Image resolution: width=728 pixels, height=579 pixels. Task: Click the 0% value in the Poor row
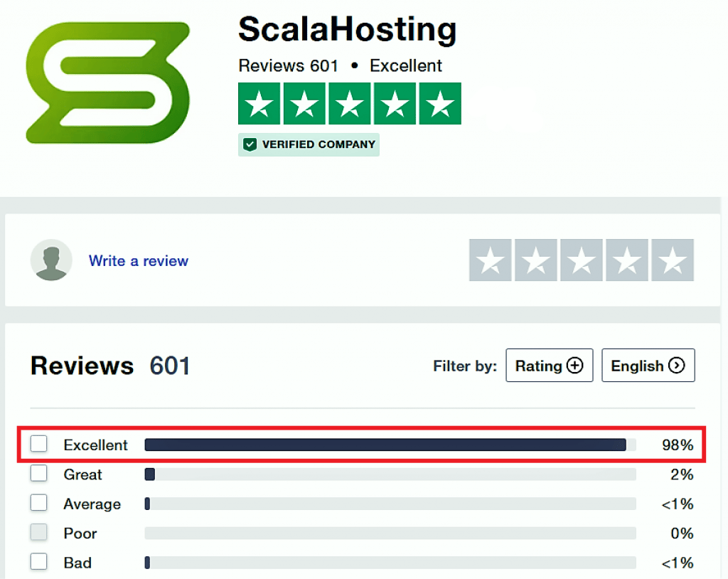click(682, 533)
